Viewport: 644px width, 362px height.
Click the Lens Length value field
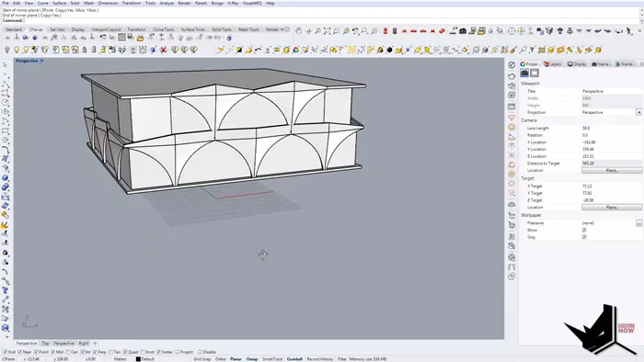pos(612,129)
